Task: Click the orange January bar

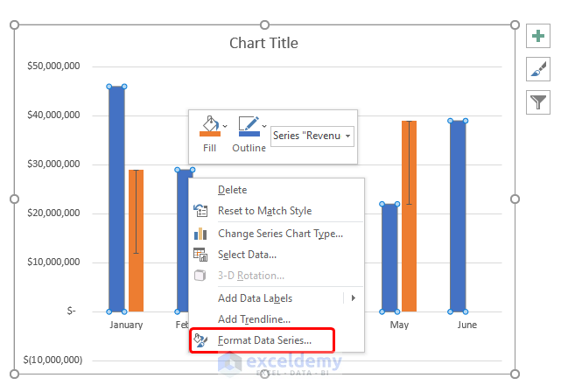Action: click(136, 241)
